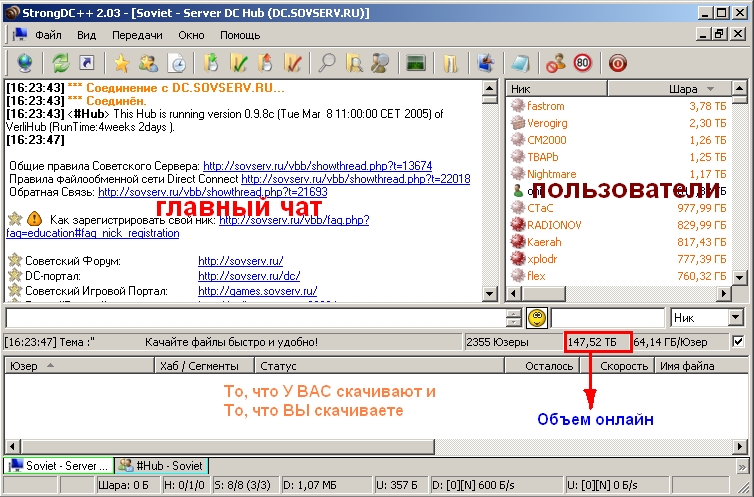Expand the Ник filter dropdown
The height and width of the screenshot is (497, 754).
pyautogui.click(x=735, y=317)
